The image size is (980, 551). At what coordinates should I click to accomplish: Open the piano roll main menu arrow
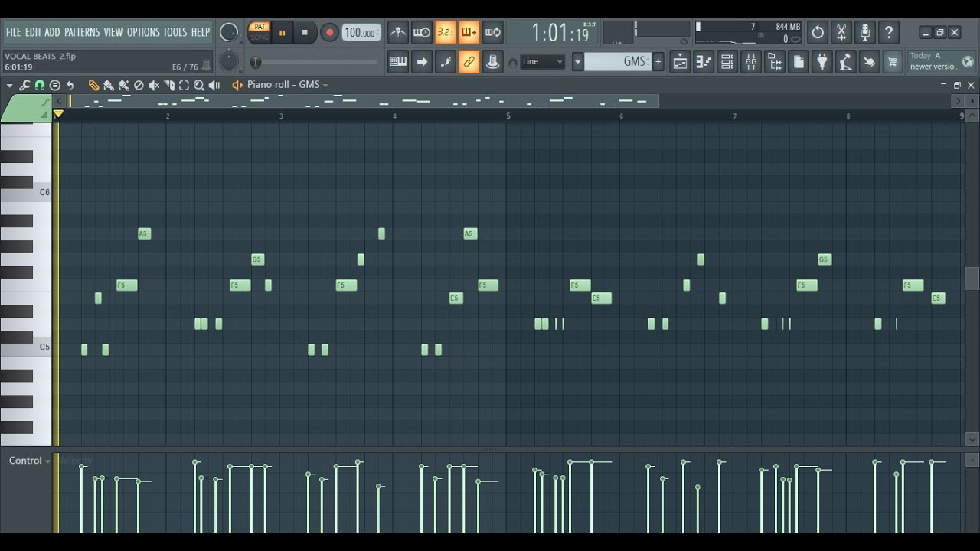(x=9, y=85)
